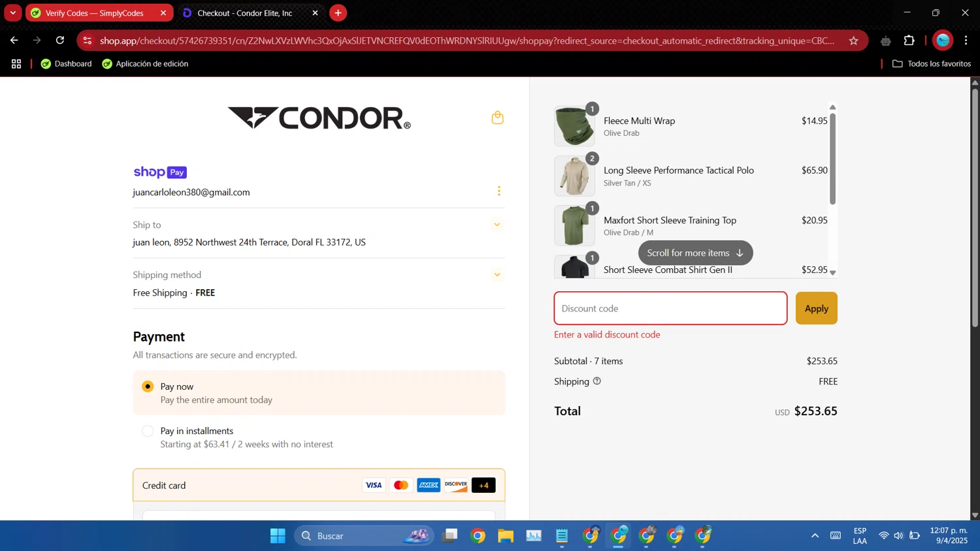The height and width of the screenshot is (551, 980).
Task: Click the Discover card icon
Action: pos(456,485)
